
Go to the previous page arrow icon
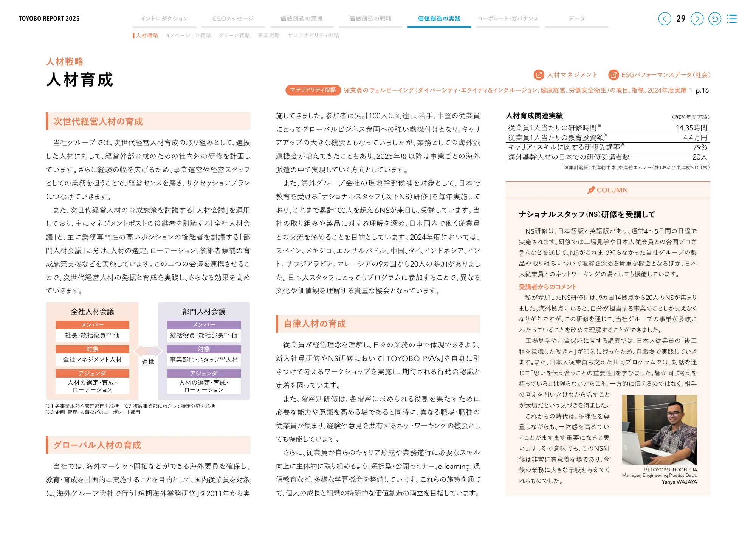664,18
